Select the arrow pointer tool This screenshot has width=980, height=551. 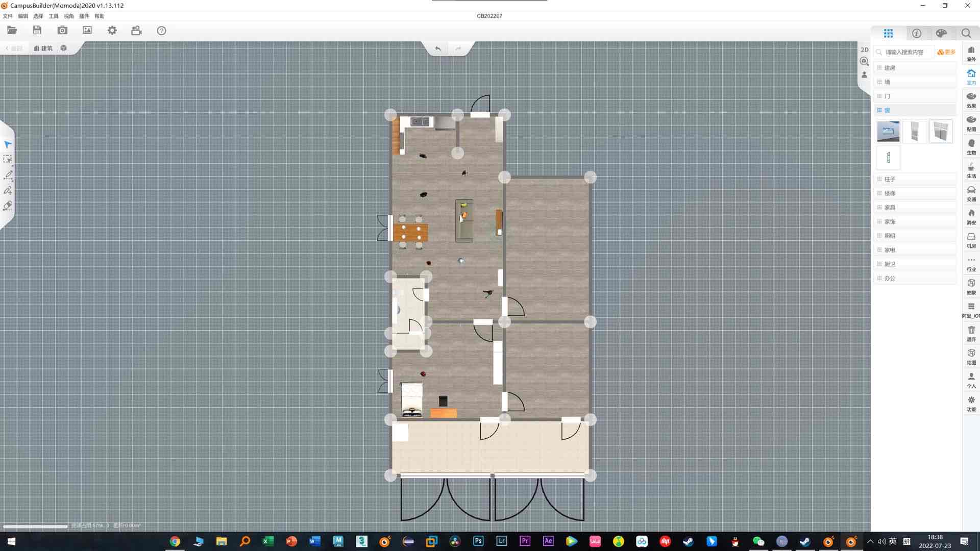tap(8, 145)
